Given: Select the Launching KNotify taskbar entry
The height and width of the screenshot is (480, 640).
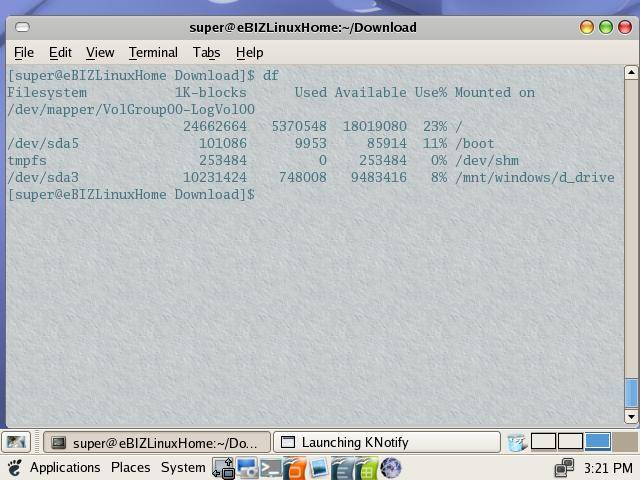Looking at the screenshot, I should pos(385,442).
